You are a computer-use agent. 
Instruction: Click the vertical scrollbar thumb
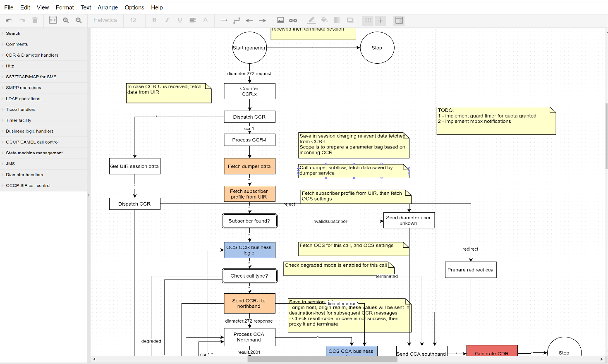click(x=606, y=136)
